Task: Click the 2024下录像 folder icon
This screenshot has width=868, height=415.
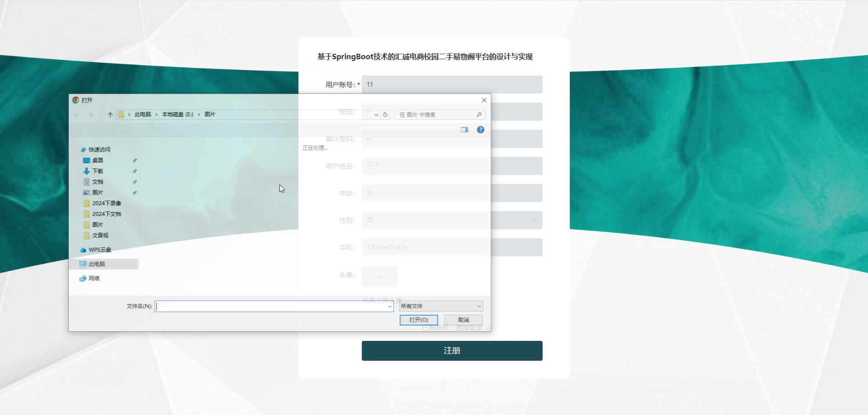Action: [86, 203]
